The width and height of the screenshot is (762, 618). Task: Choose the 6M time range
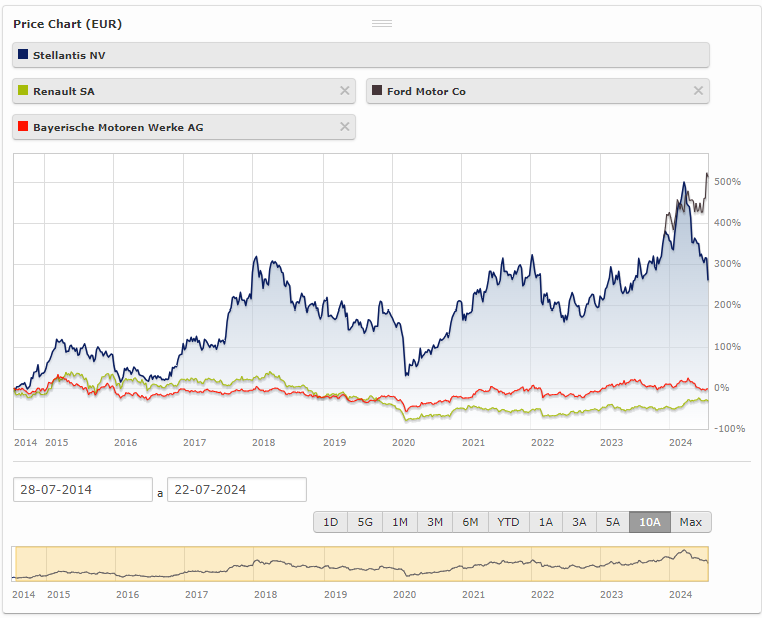(x=470, y=522)
